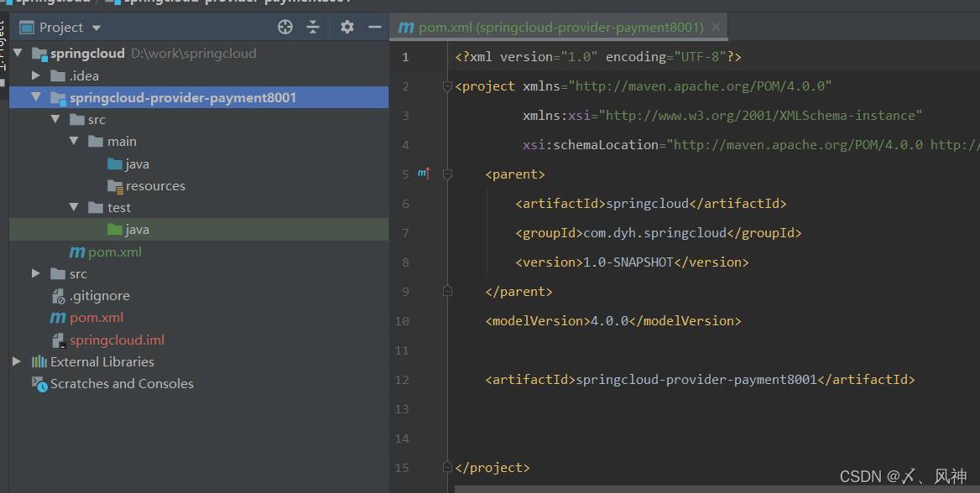Click the main folder icon

pyautogui.click(x=96, y=142)
